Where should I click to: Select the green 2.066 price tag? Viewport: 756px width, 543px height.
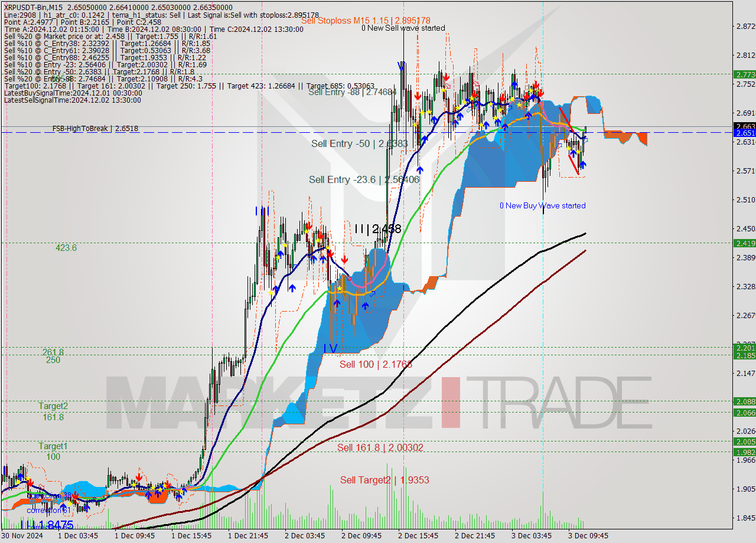pyautogui.click(x=744, y=413)
